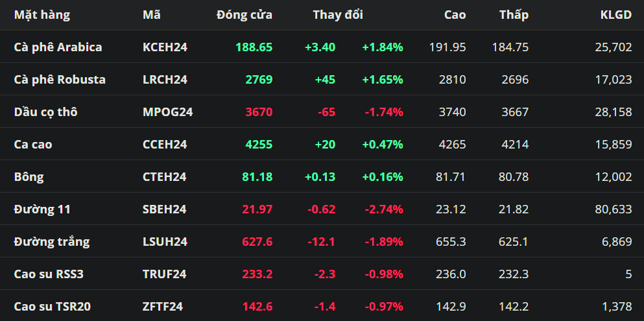Open Cao su RSS3 commodity
The image size is (644, 321).
(49, 274)
